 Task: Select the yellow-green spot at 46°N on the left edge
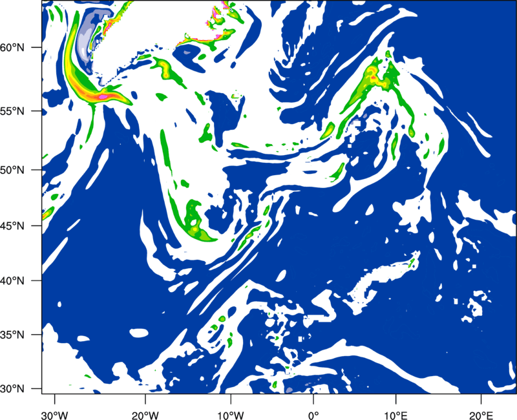point(47,213)
